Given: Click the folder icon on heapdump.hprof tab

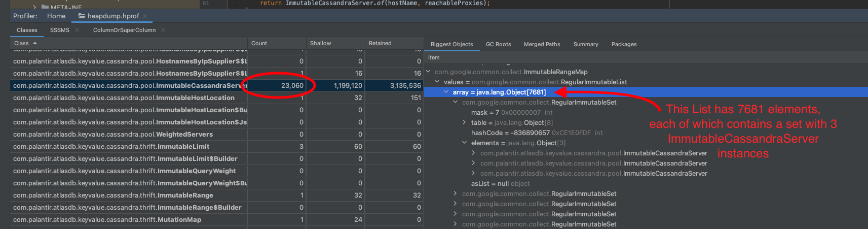Looking at the screenshot, I should (x=82, y=16).
